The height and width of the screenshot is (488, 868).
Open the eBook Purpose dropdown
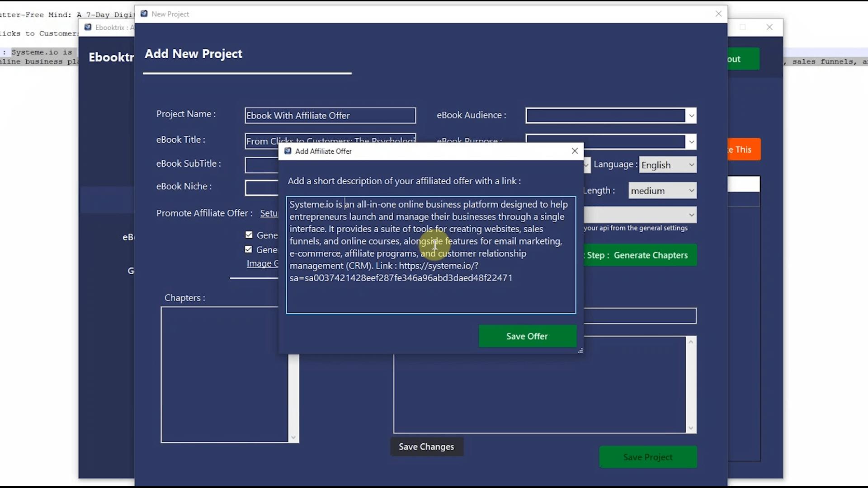[691, 141]
